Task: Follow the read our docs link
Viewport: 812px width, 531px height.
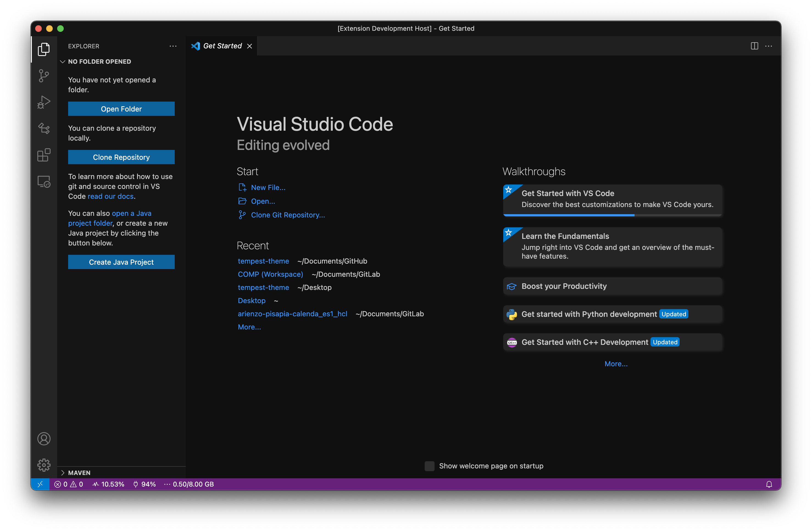Action: coord(110,196)
